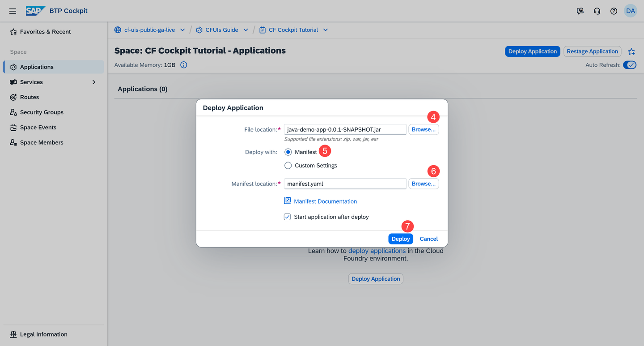This screenshot has height=346, width=644.
Task: Click the Applications hexagon icon in sidebar
Action: coord(13,67)
